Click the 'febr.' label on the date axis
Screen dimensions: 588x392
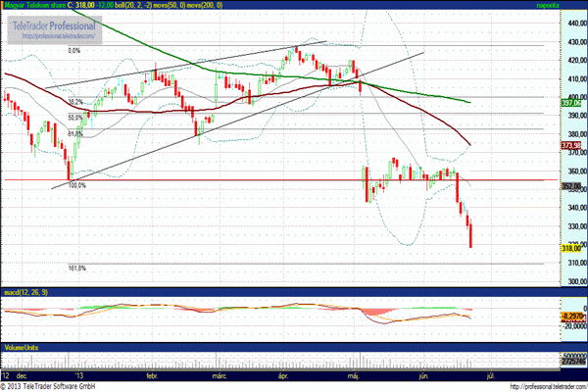(151, 375)
